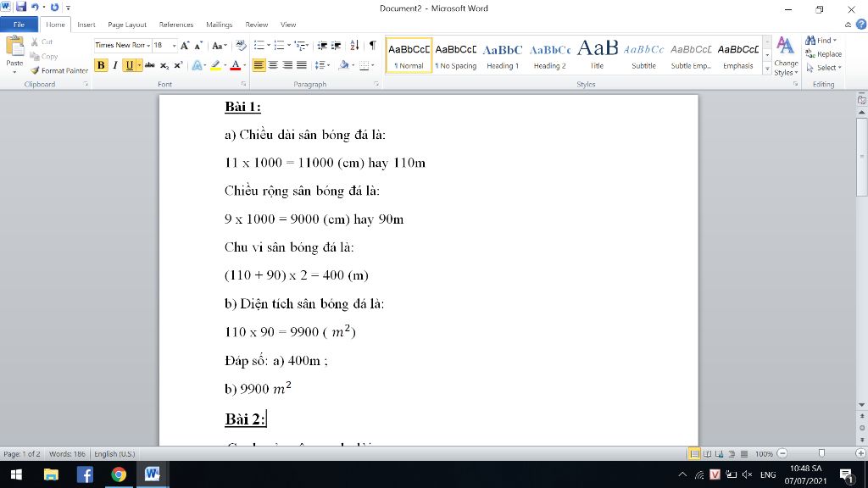
Task: Open Change Case dropdown
Action: click(220, 46)
